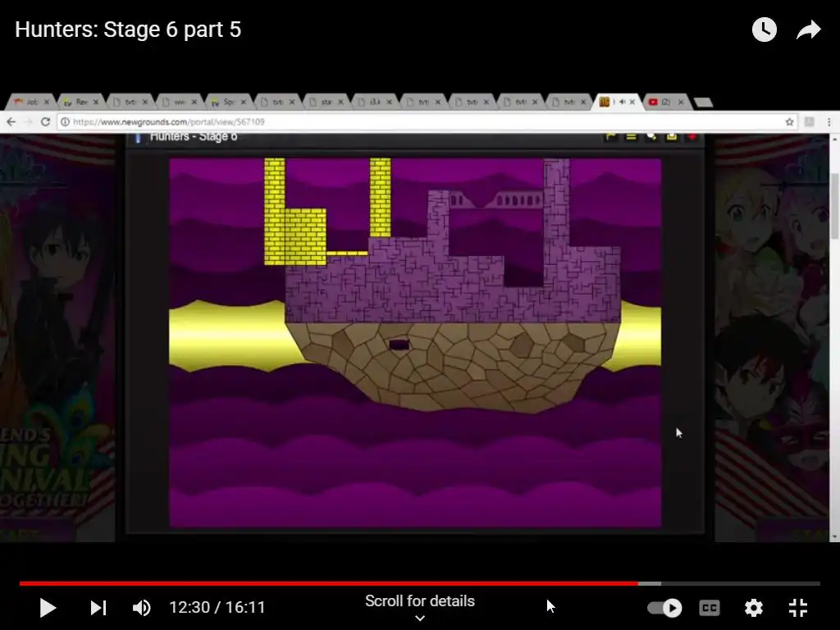Expand the chevron below Scroll for details
This screenshot has height=630, width=840.
coord(420,619)
